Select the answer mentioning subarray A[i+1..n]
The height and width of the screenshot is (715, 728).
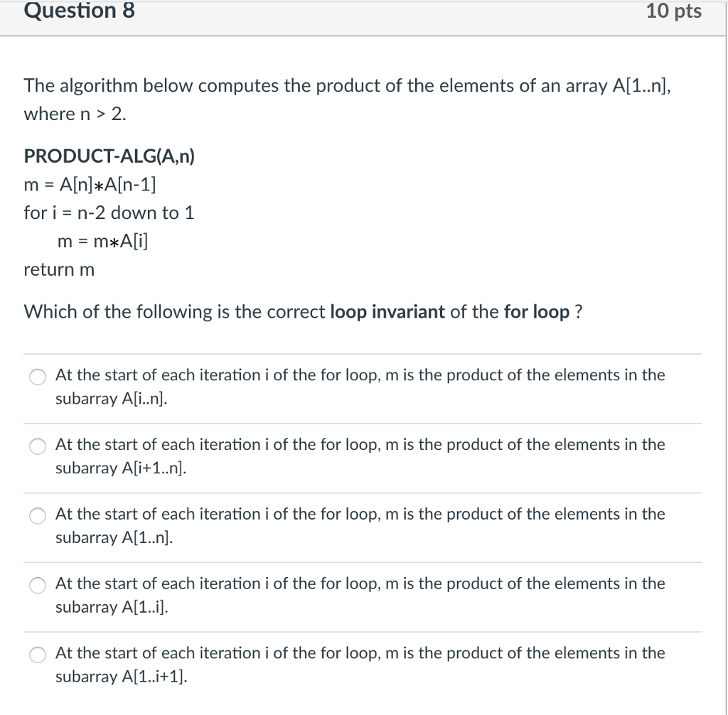[37, 447]
